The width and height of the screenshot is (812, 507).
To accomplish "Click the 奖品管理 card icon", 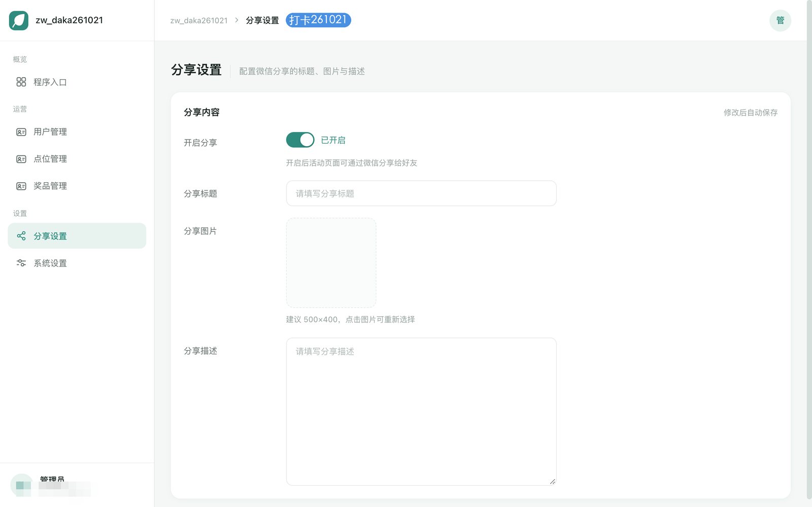I will point(21,186).
